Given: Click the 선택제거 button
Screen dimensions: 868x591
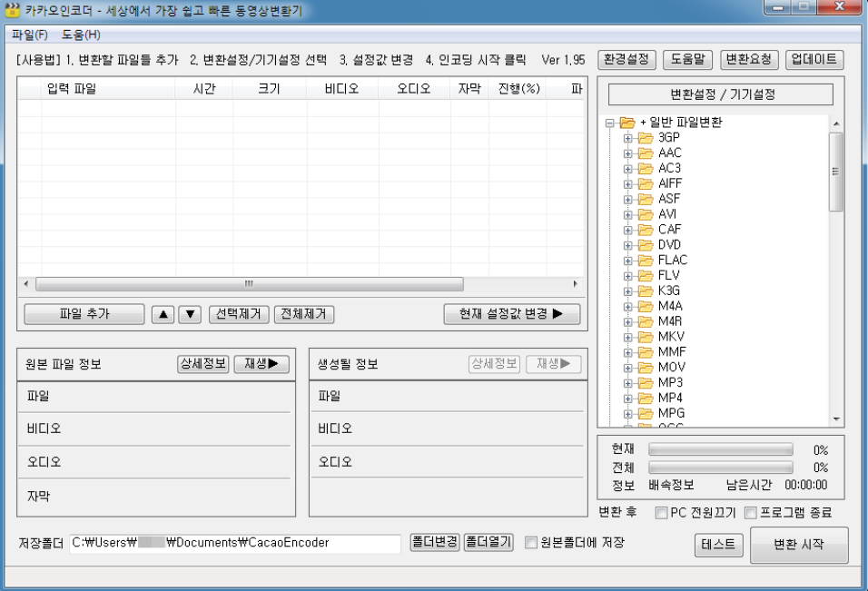Looking at the screenshot, I should point(239,314).
